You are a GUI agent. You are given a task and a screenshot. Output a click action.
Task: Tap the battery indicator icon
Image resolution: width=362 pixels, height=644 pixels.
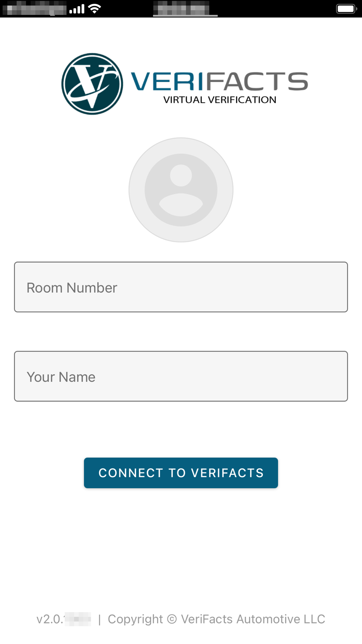point(346,9)
